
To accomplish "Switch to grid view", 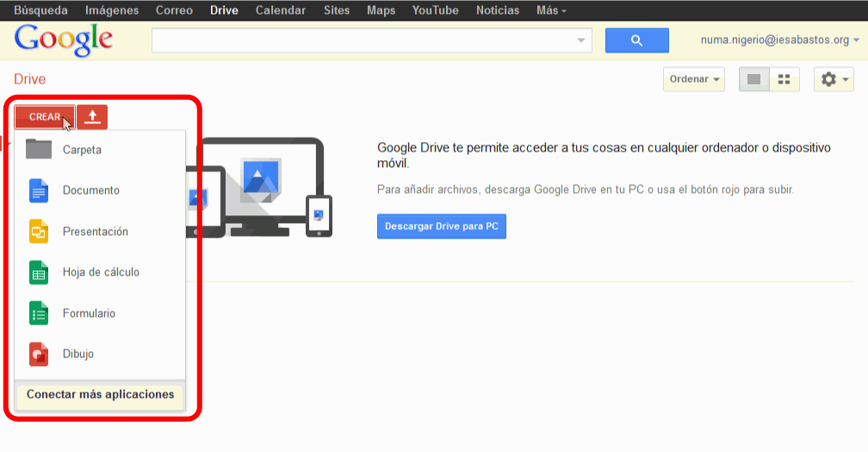I will (x=784, y=79).
